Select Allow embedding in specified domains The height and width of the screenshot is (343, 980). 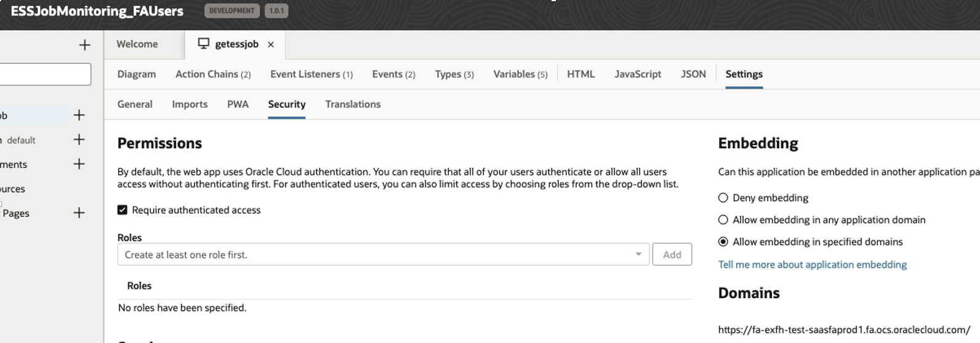723,242
